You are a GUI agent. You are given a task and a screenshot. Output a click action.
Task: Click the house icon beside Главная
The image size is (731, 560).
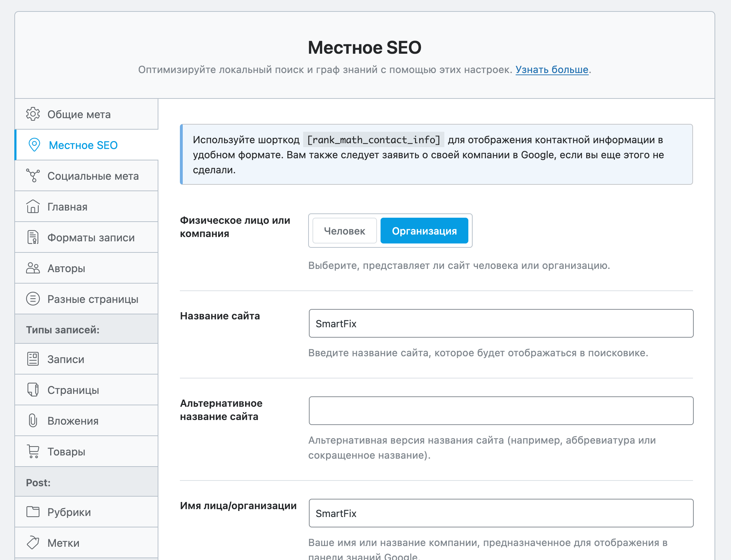(33, 207)
